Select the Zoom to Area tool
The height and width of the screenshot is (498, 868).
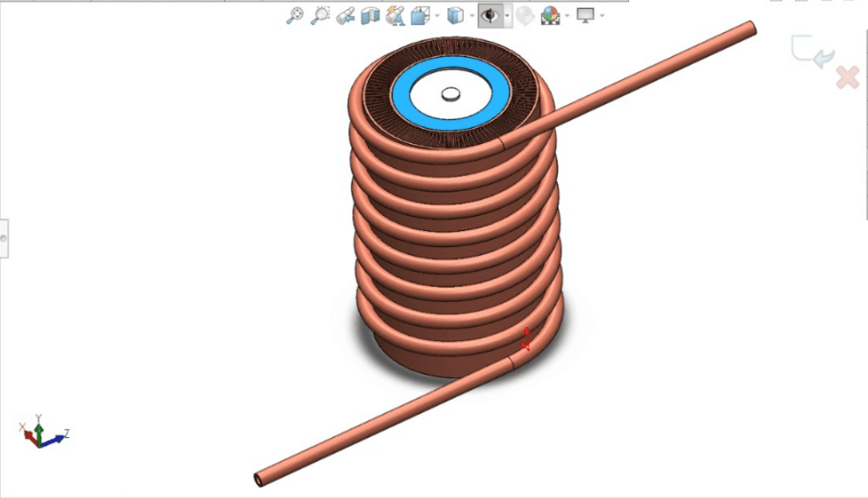tap(320, 15)
